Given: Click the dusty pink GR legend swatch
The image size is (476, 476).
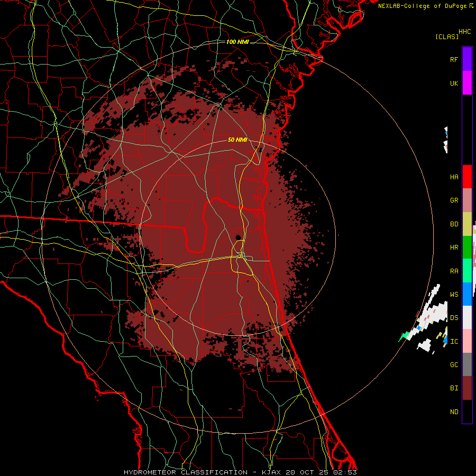Looking at the screenshot, I should point(467,200).
